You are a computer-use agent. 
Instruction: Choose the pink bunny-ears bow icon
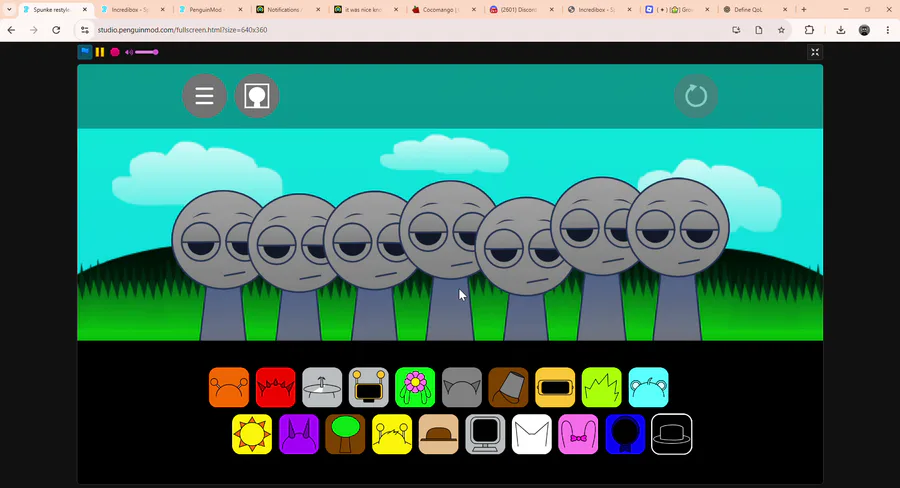point(578,434)
